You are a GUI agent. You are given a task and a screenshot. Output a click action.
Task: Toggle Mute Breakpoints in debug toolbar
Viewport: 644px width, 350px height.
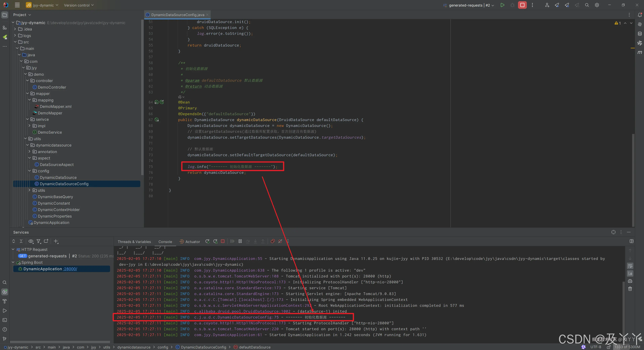coord(280,241)
